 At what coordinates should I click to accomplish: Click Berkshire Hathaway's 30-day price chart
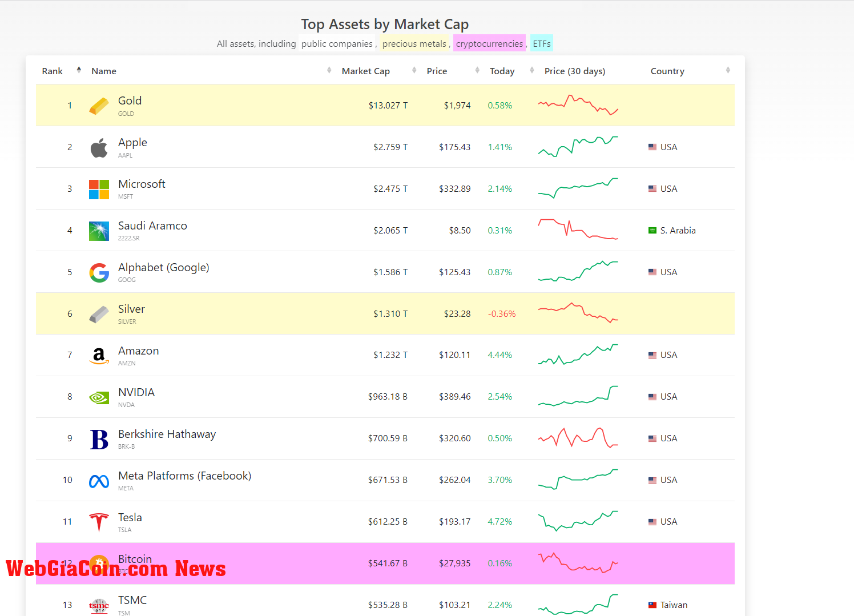[x=578, y=438]
